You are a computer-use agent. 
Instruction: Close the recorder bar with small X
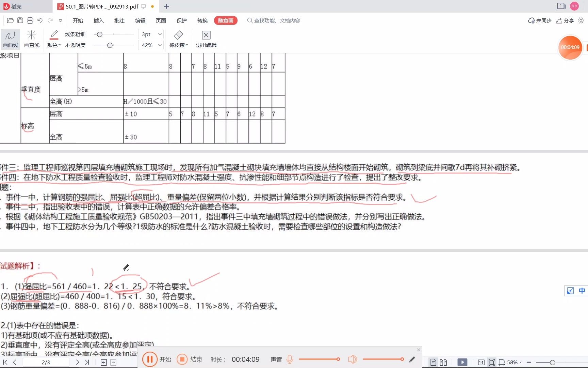419,350
